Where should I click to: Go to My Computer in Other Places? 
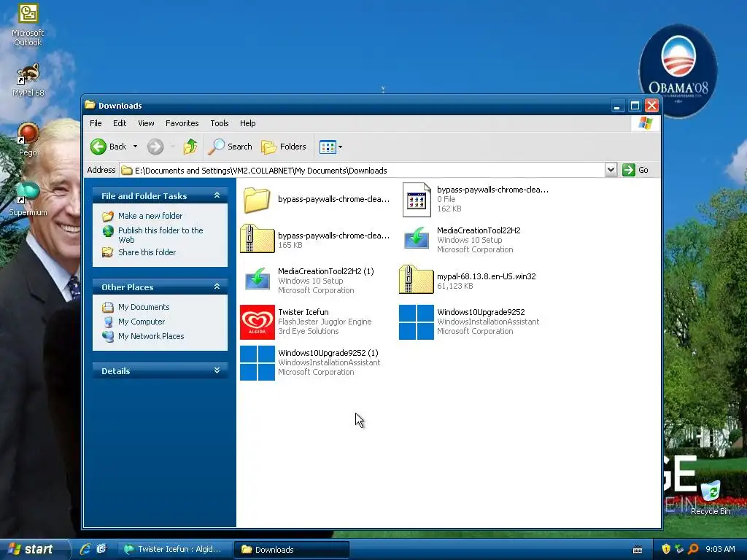(x=142, y=322)
